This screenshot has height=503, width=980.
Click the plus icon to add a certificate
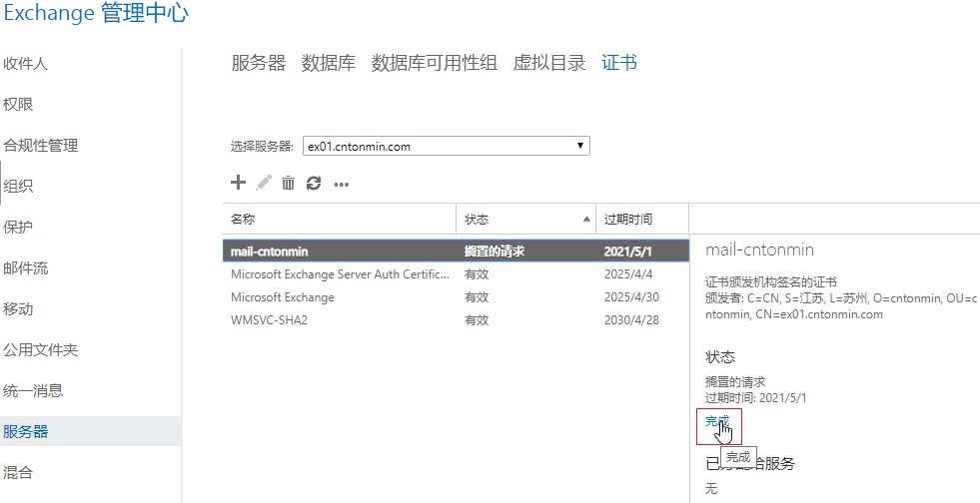click(238, 183)
